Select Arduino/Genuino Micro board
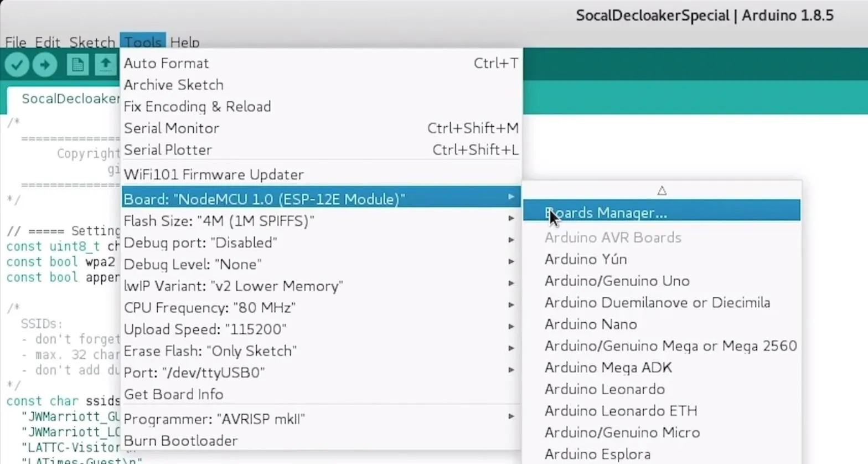Screen dimensions: 868x464 pos(662,432)
